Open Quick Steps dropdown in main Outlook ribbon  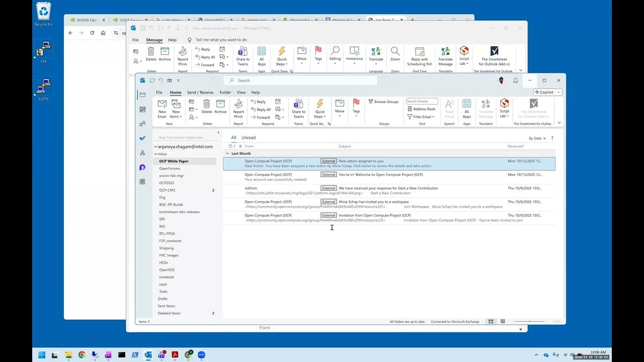pos(320,109)
